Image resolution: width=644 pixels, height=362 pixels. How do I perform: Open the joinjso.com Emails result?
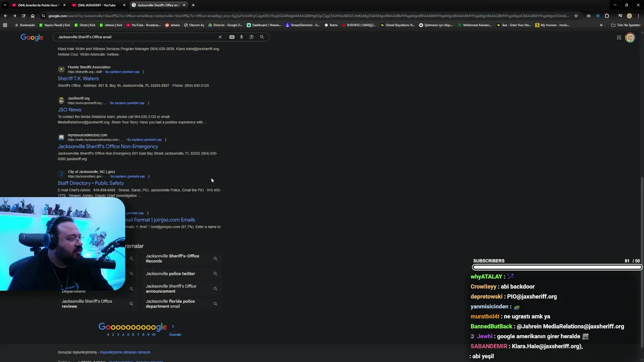point(160,220)
